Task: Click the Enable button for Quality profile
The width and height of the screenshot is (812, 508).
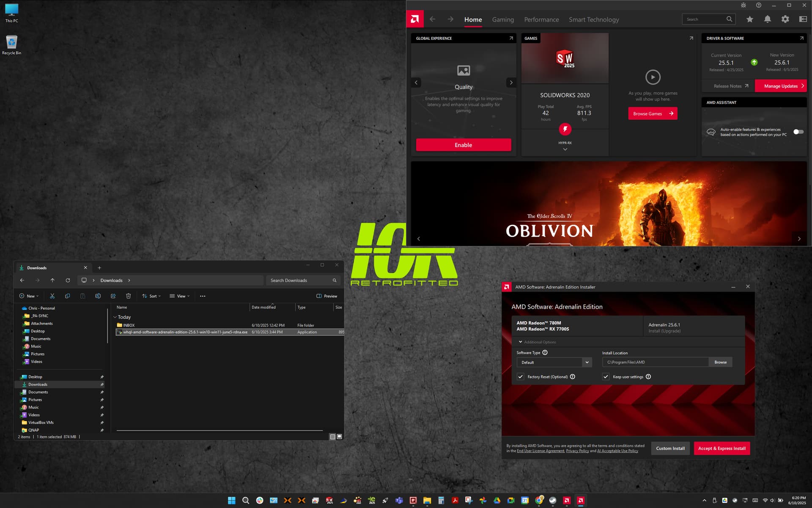Action: coord(464,145)
